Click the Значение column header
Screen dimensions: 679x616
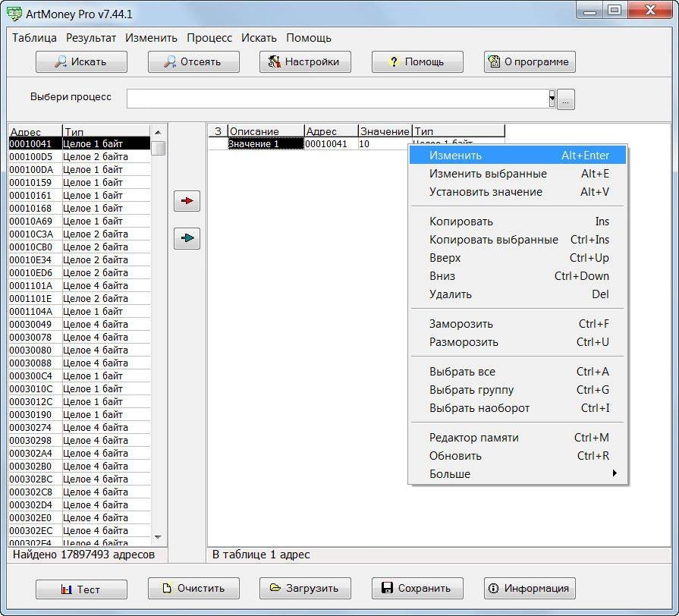[385, 131]
